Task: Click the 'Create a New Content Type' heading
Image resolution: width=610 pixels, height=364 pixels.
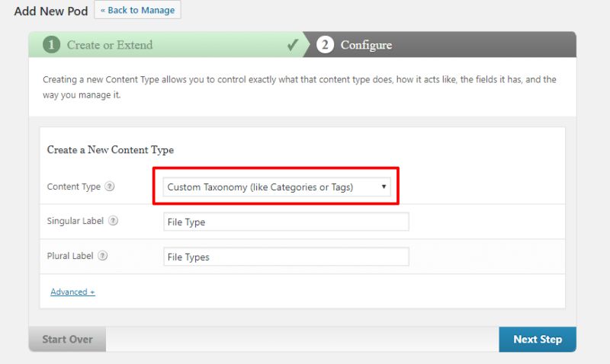Action: (x=110, y=150)
